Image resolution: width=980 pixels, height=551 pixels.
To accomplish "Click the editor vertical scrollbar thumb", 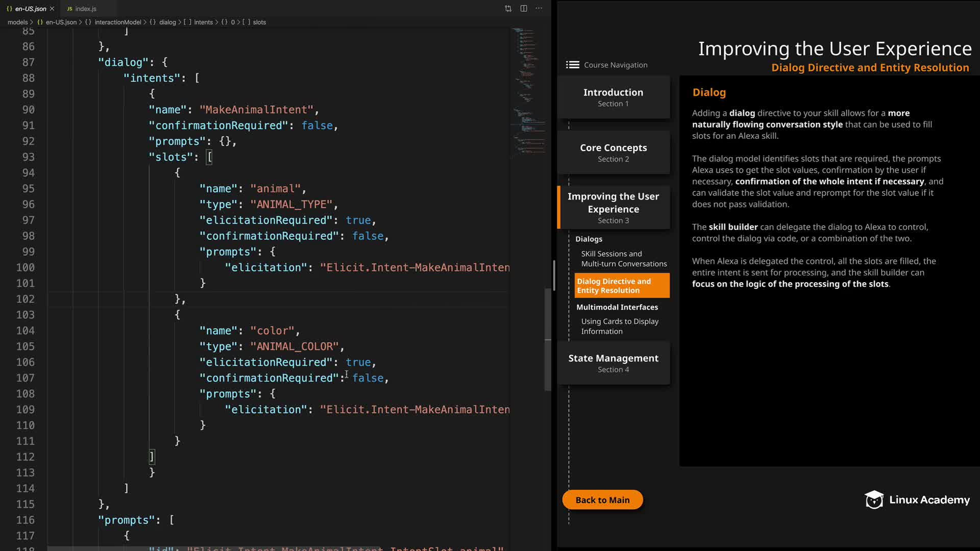I will (x=548, y=339).
